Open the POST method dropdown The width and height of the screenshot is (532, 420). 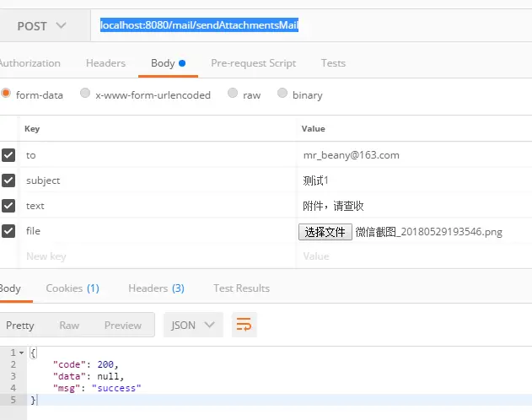click(41, 26)
